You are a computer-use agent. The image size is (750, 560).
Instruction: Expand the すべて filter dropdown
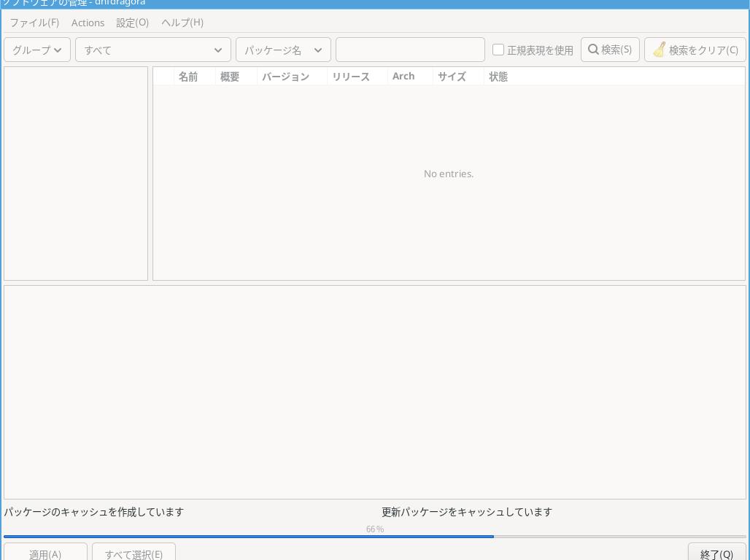click(153, 50)
